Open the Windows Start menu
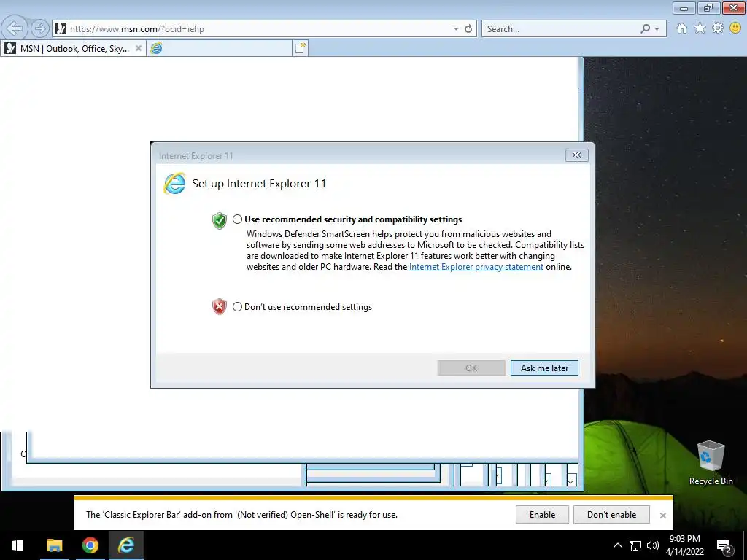The width and height of the screenshot is (747, 560). coord(18,545)
